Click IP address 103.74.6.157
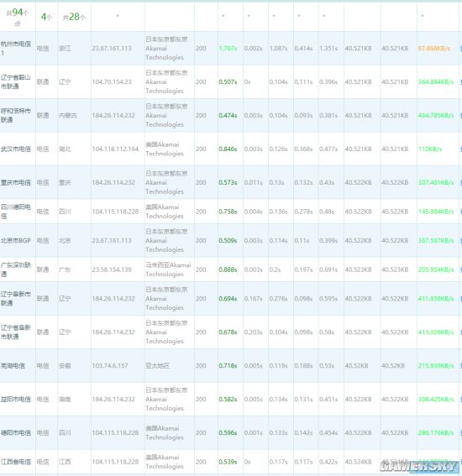462x476 pixels. click(110, 366)
